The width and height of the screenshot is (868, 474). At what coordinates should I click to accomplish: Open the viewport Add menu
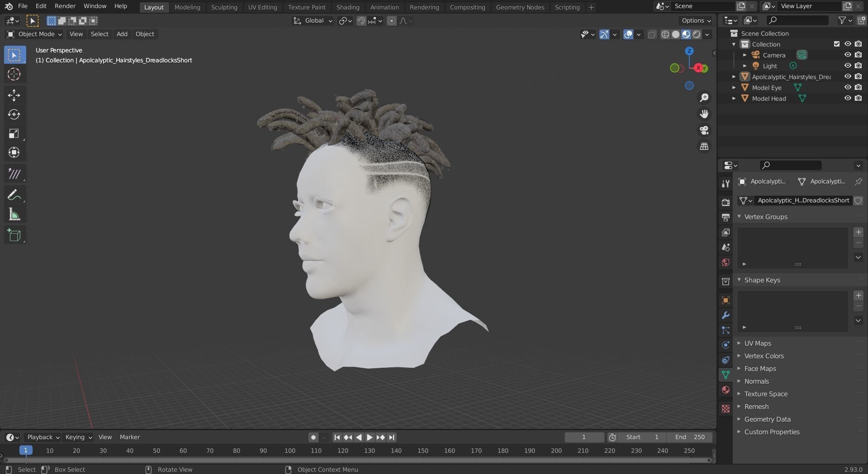coord(122,34)
